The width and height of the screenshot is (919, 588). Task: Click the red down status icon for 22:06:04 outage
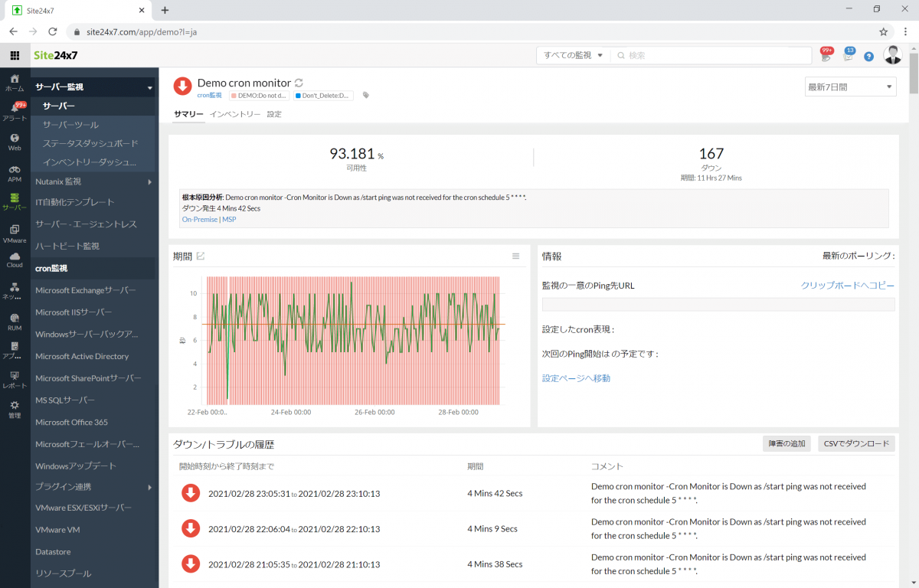point(191,528)
